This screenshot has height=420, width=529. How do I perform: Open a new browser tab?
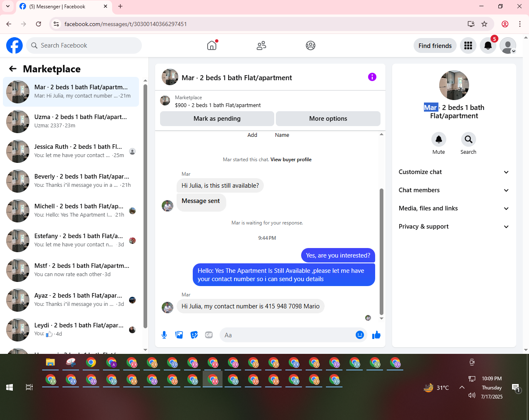tap(120, 6)
